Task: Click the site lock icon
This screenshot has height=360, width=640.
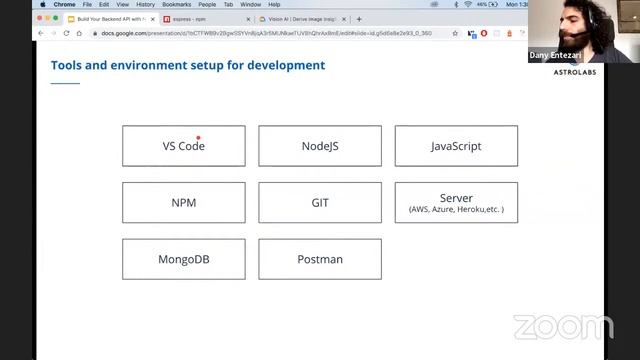Action: 95,33
